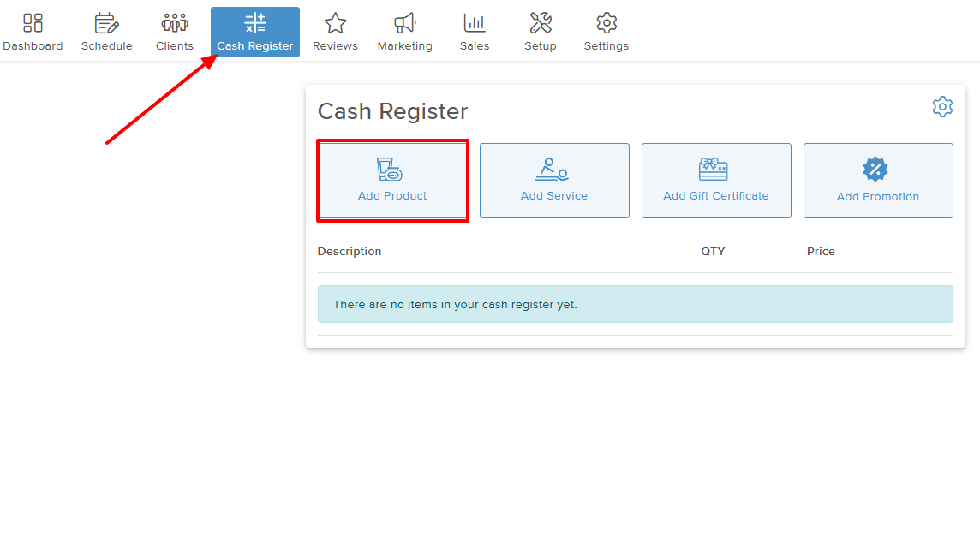The width and height of the screenshot is (980, 560).
Task: Click the Price column header
Action: click(821, 252)
